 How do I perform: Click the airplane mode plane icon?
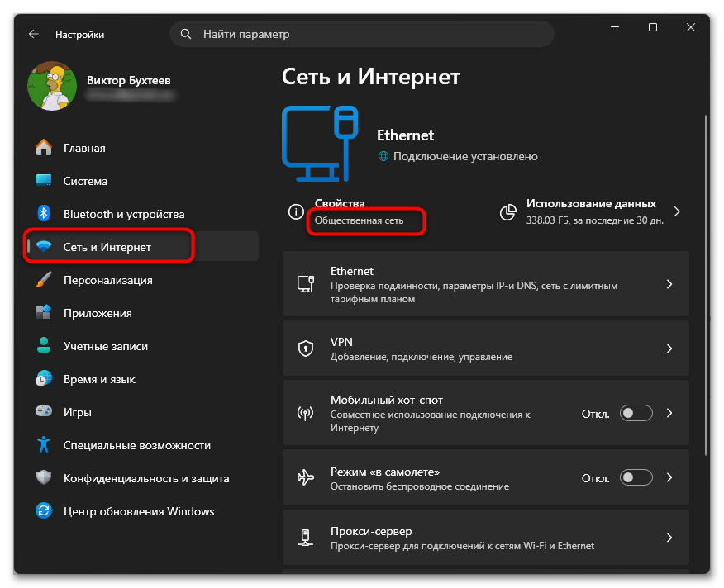click(x=305, y=477)
